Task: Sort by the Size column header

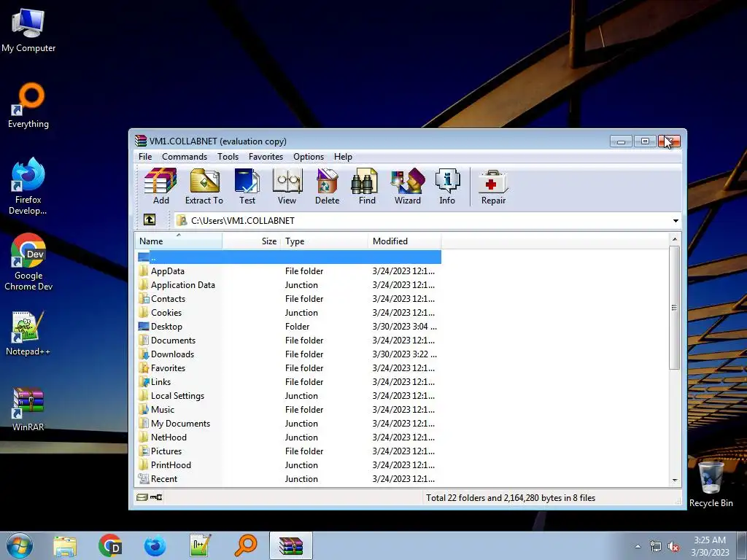Action: [x=252, y=241]
